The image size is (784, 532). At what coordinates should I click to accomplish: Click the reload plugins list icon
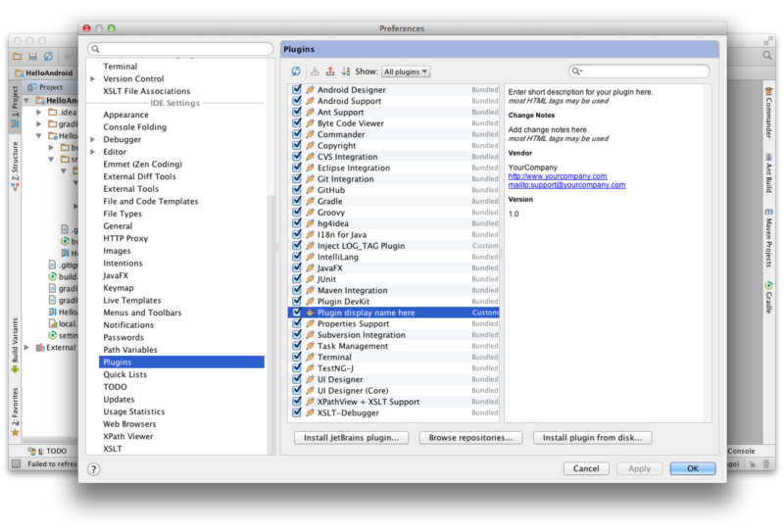(296, 72)
